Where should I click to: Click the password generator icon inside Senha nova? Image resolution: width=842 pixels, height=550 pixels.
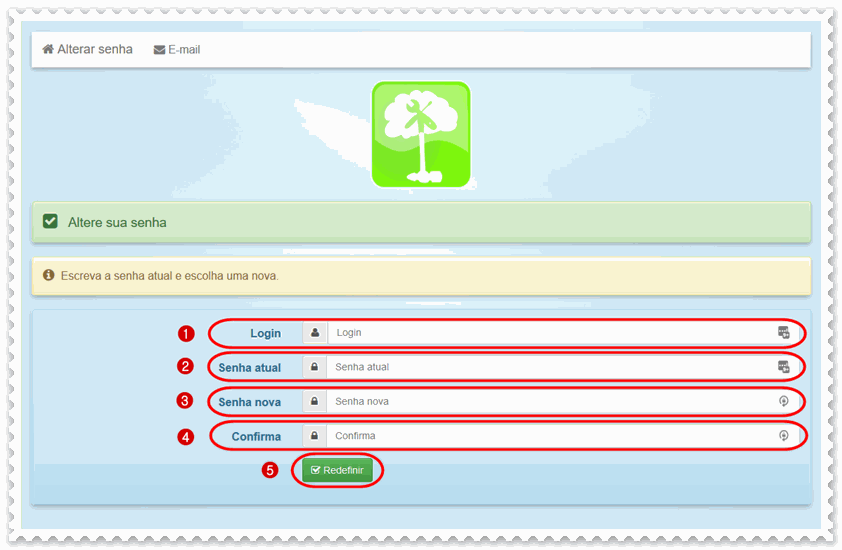tap(784, 402)
